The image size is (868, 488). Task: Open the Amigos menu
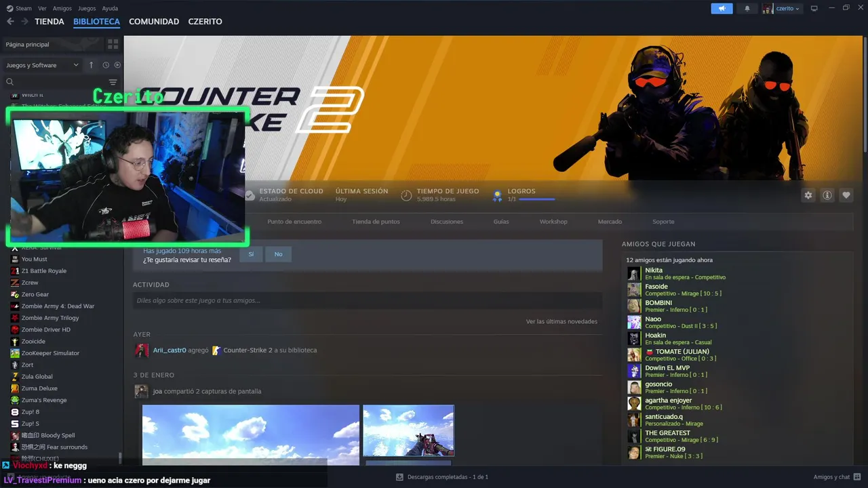coord(62,9)
